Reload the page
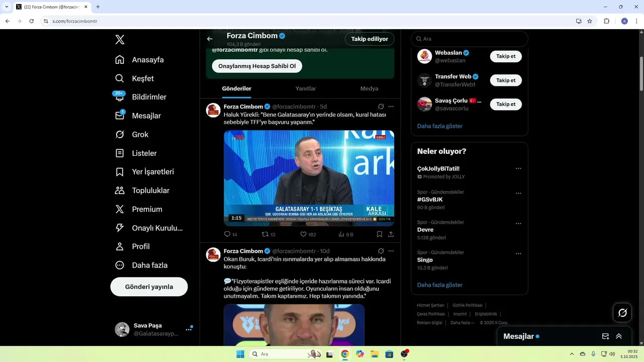 [x=31, y=21]
